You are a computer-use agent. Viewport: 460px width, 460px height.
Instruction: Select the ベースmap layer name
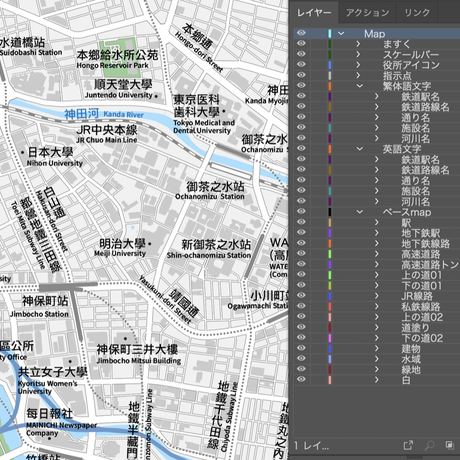(x=407, y=212)
